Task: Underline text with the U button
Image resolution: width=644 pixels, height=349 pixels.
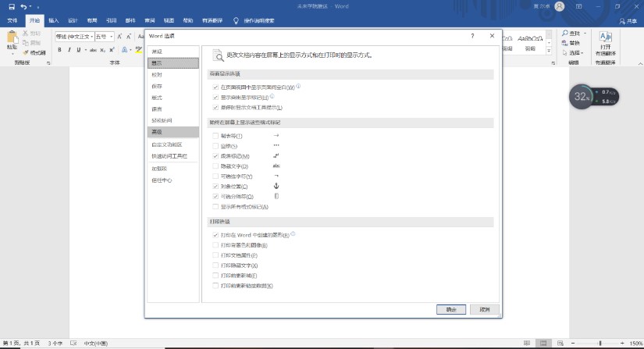Action: pos(78,50)
